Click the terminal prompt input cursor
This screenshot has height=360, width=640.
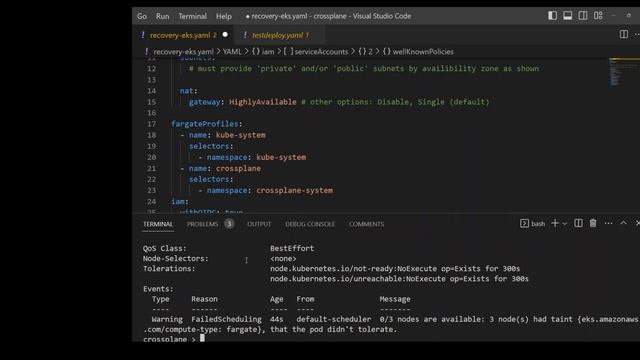202,339
